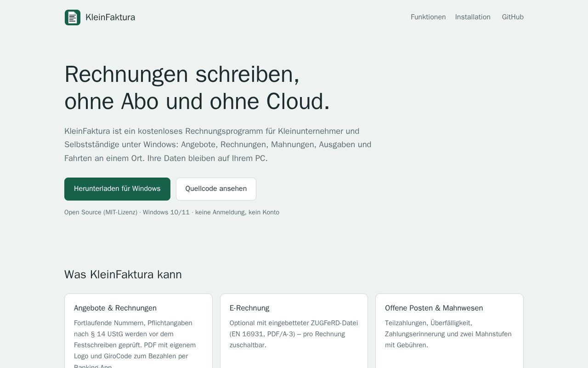Go to the Funktionen nav item
Image resolution: width=588 pixels, height=368 pixels.
click(x=428, y=17)
